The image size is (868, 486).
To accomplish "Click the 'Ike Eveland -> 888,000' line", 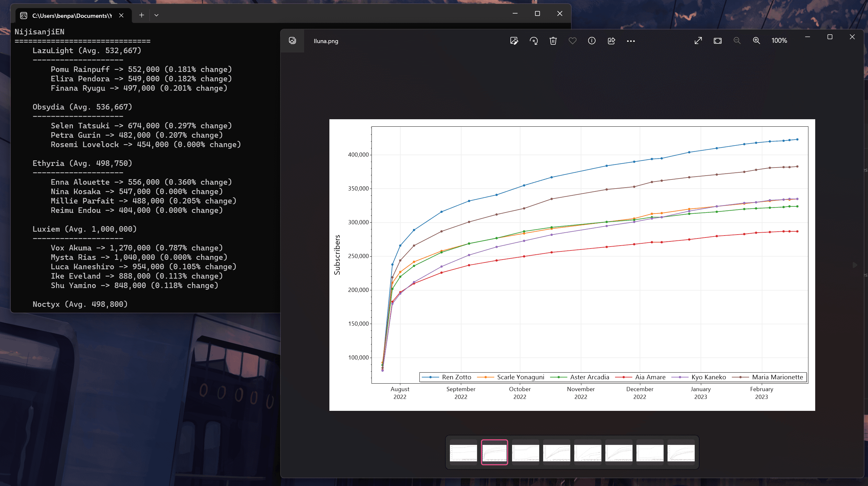I will tap(137, 276).
